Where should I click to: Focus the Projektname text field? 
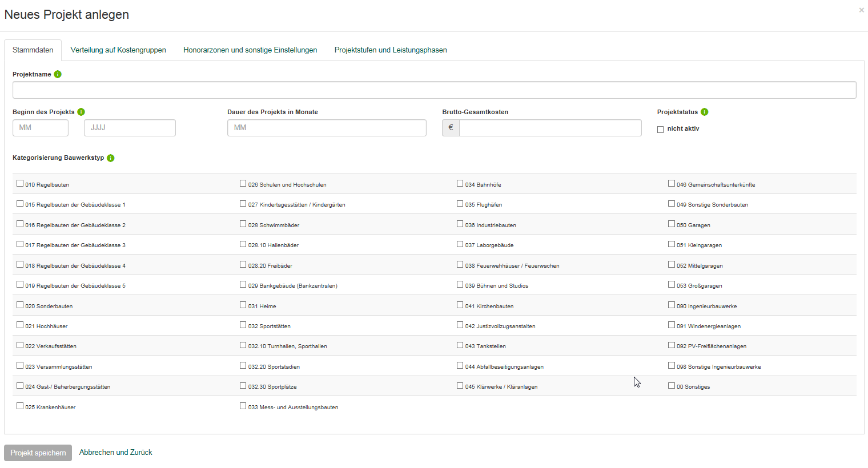point(434,90)
